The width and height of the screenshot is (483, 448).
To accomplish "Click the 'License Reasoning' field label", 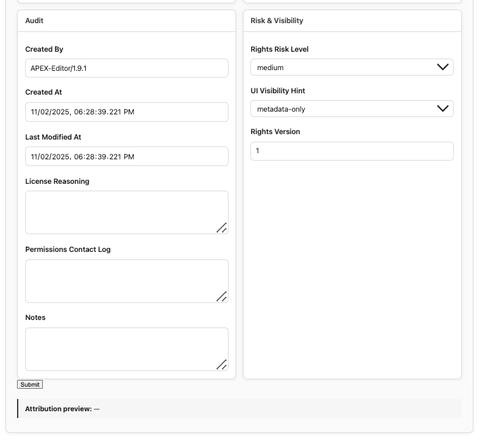I will 57,181.
